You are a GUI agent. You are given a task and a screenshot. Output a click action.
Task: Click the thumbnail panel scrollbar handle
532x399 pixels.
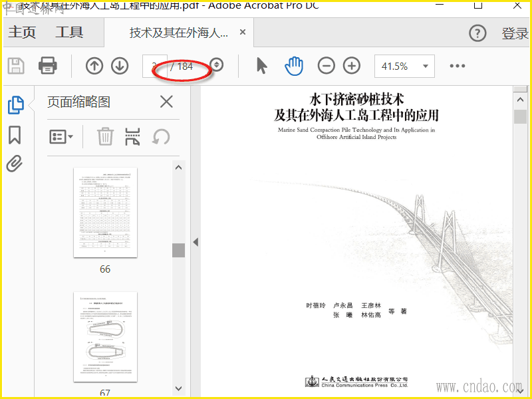click(x=178, y=251)
